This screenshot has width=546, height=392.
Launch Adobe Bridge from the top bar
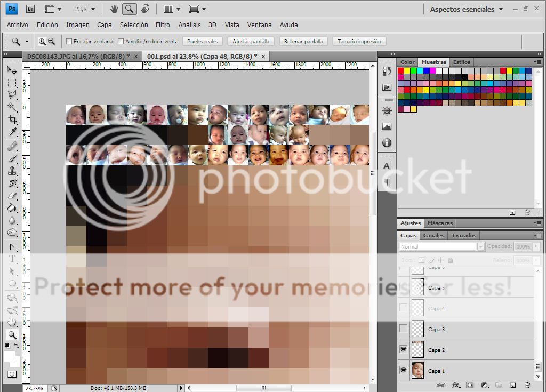tap(30, 9)
